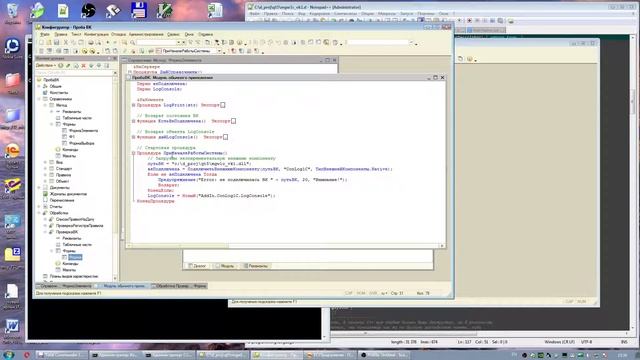Open the Действия dropdown in tree panel
This screenshot has height=360, width=640.
[x=45, y=65]
